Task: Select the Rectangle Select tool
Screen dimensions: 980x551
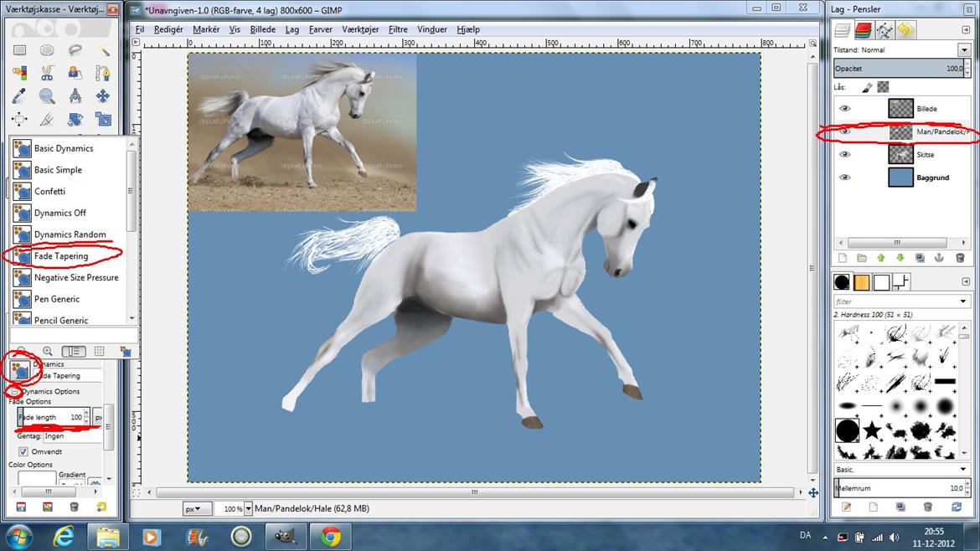Action: click(19, 50)
